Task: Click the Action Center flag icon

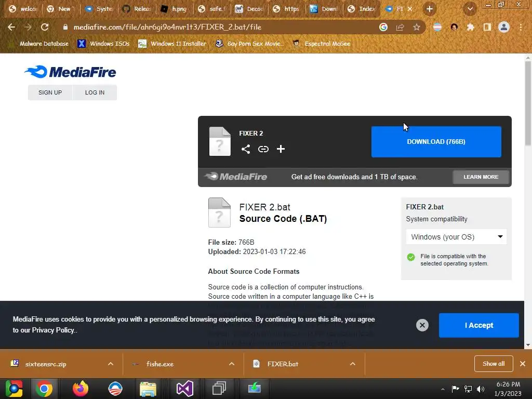Action: [x=455, y=389]
